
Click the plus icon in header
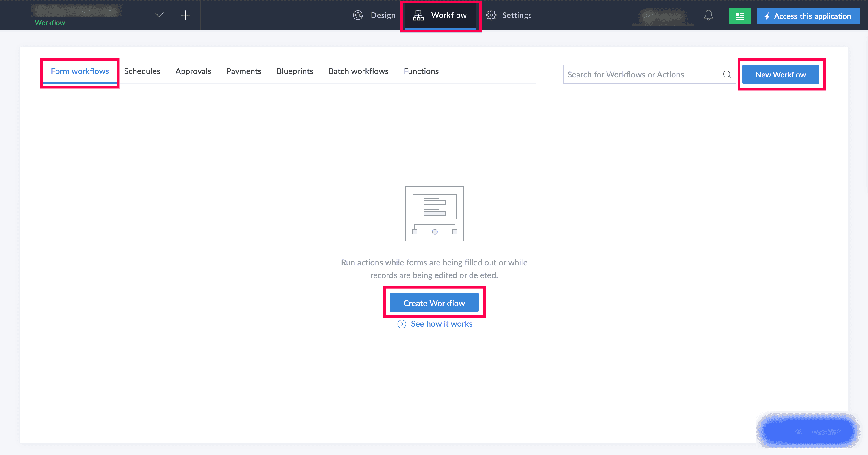[x=185, y=15]
